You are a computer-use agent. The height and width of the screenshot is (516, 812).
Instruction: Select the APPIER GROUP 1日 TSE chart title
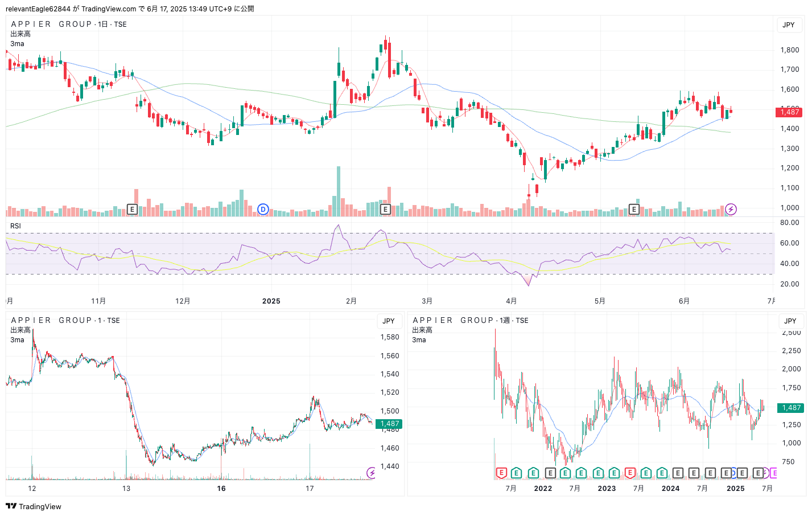click(69, 24)
